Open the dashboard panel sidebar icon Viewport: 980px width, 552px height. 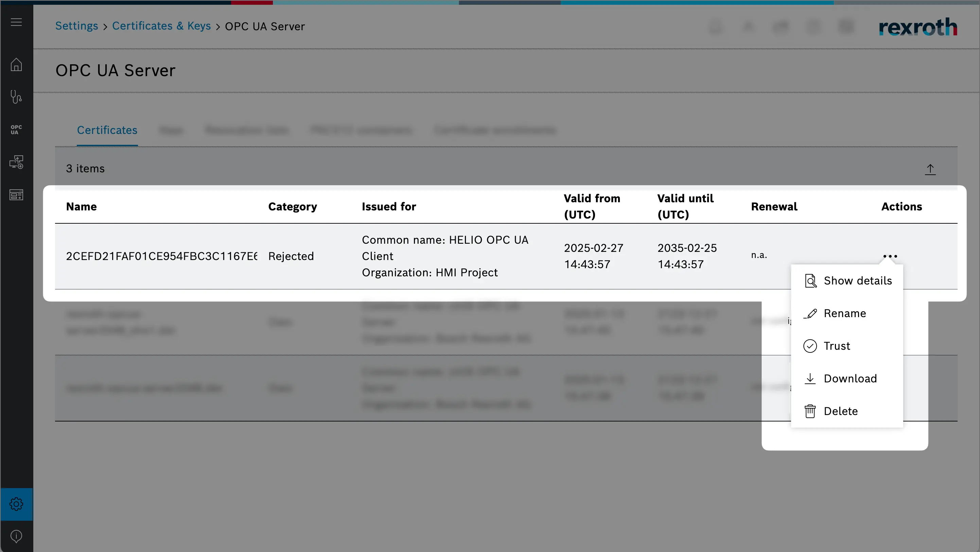[x=16, y=195]
